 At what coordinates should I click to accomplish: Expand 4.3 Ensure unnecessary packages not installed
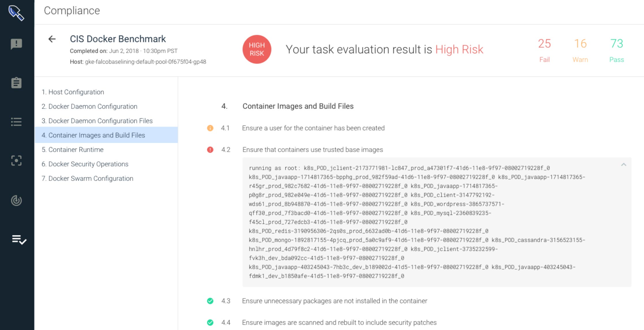(x=335, y=301)
